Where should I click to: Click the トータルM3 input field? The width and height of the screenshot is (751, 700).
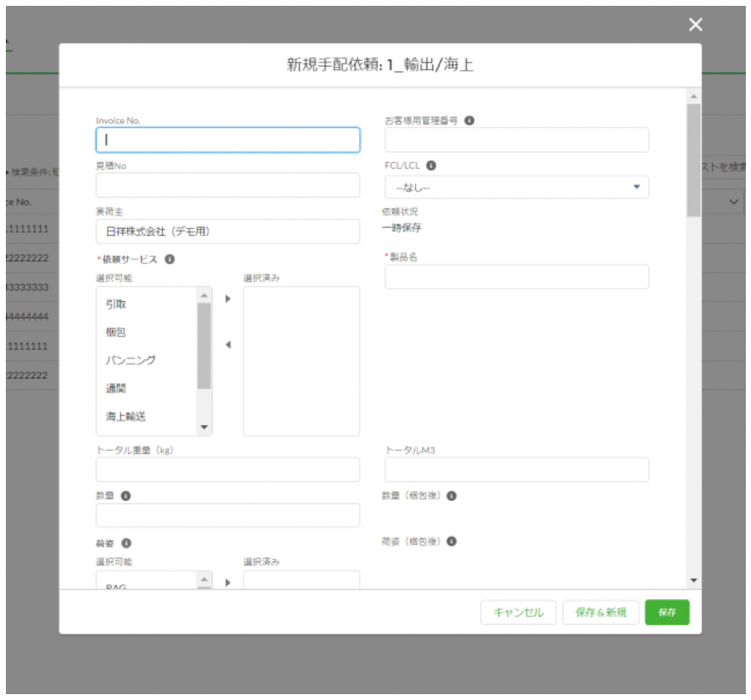point(517,469)
